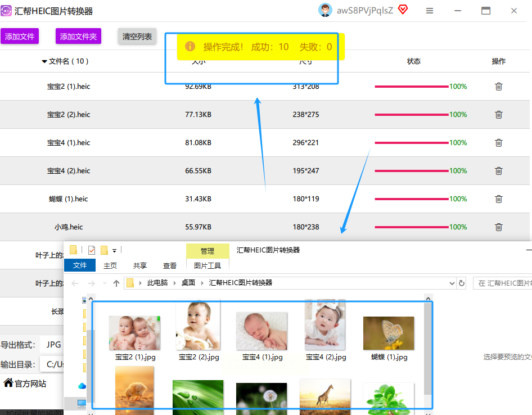Click the new folder icon in Explorer title bar
This screenshot has height=415, width=532.
point(104,250)
